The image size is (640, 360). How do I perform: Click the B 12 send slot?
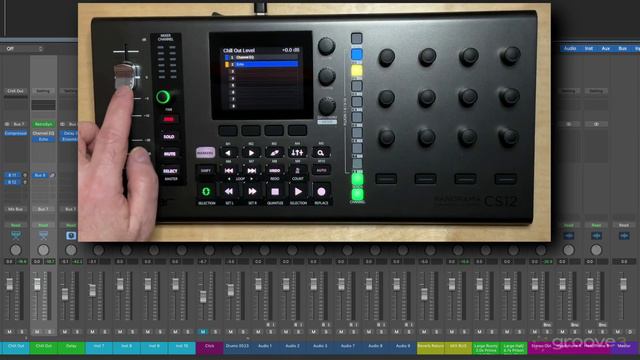pyautogui.click(x=12, y=182)
